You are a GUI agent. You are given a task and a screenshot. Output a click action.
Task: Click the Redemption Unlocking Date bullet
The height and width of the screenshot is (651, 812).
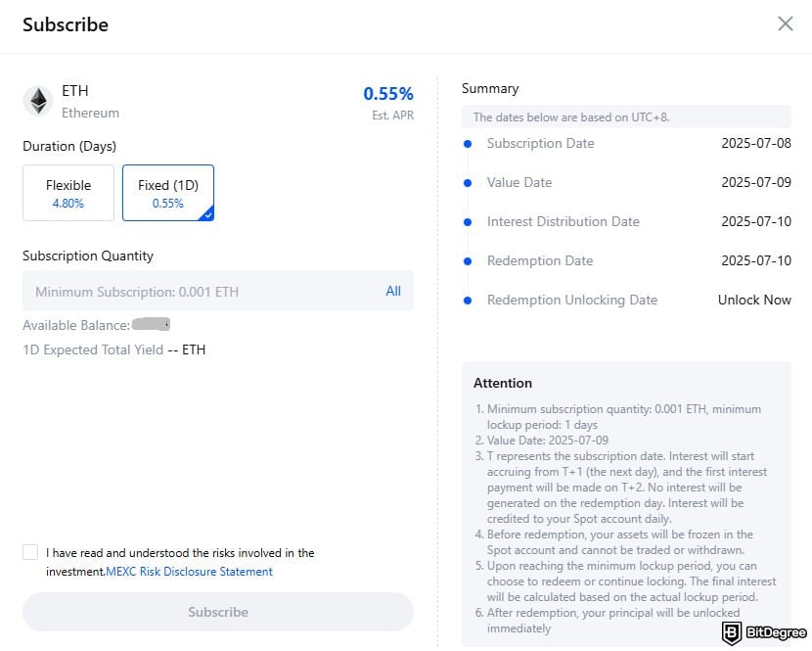click(468, 301)
